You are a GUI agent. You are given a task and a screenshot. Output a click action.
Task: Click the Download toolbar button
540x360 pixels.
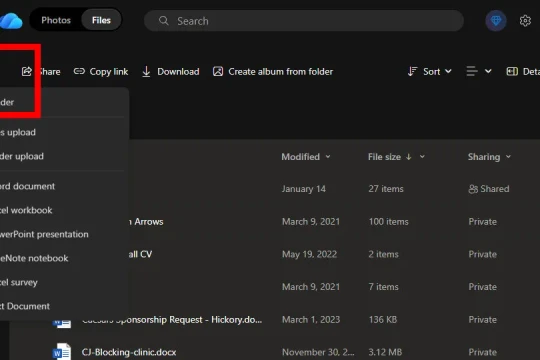170,72
